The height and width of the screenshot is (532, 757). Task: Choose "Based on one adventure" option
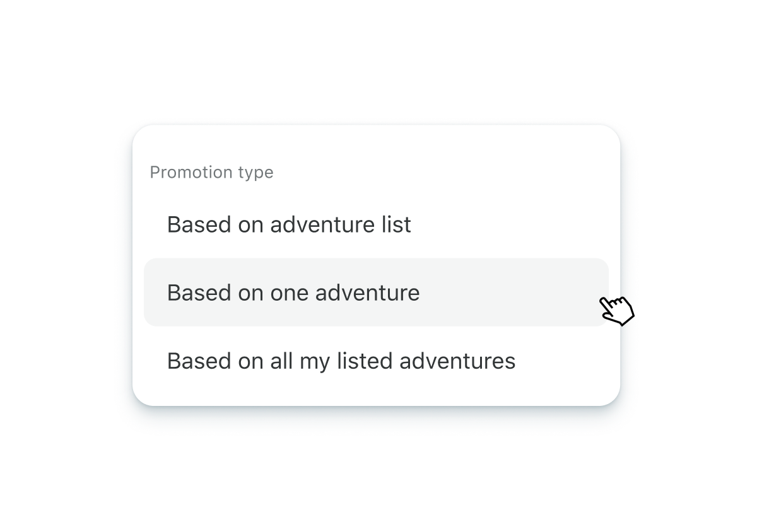(293, 292)
